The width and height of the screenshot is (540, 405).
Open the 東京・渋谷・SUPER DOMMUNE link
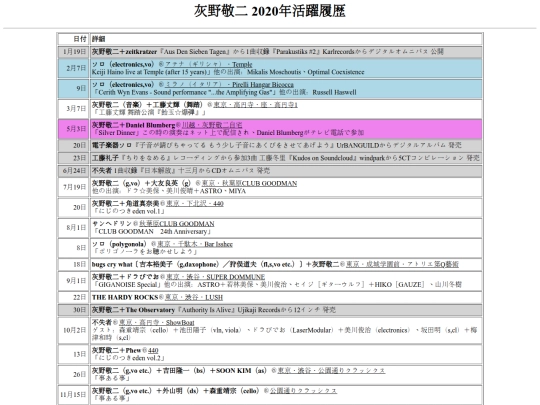pos(216,277)
